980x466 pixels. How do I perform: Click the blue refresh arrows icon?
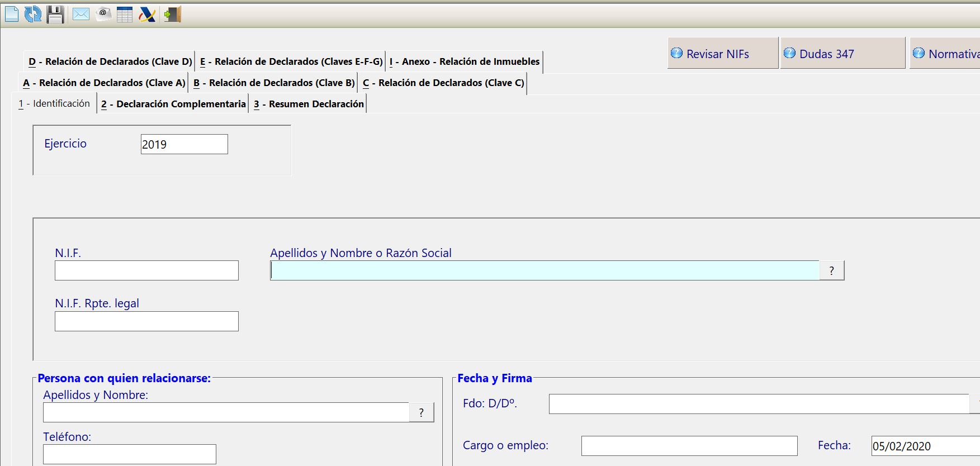pyautogui.click(x=33, y=14)
